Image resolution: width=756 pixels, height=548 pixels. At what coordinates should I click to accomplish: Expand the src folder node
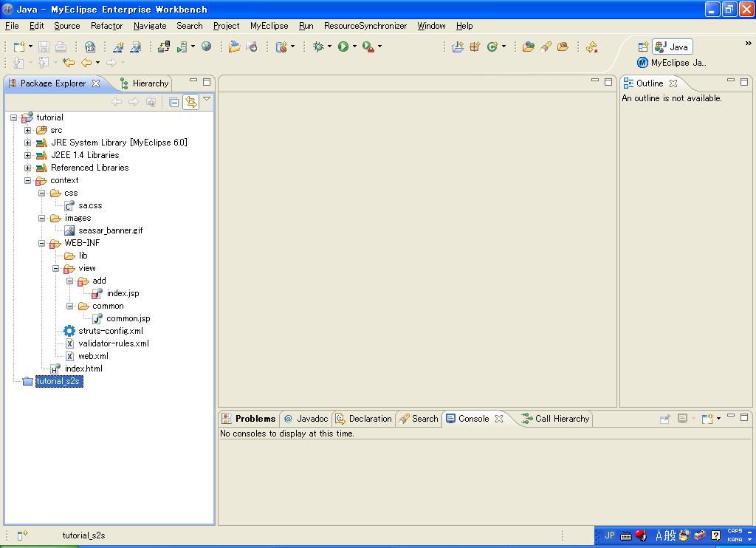coord(28,130)
